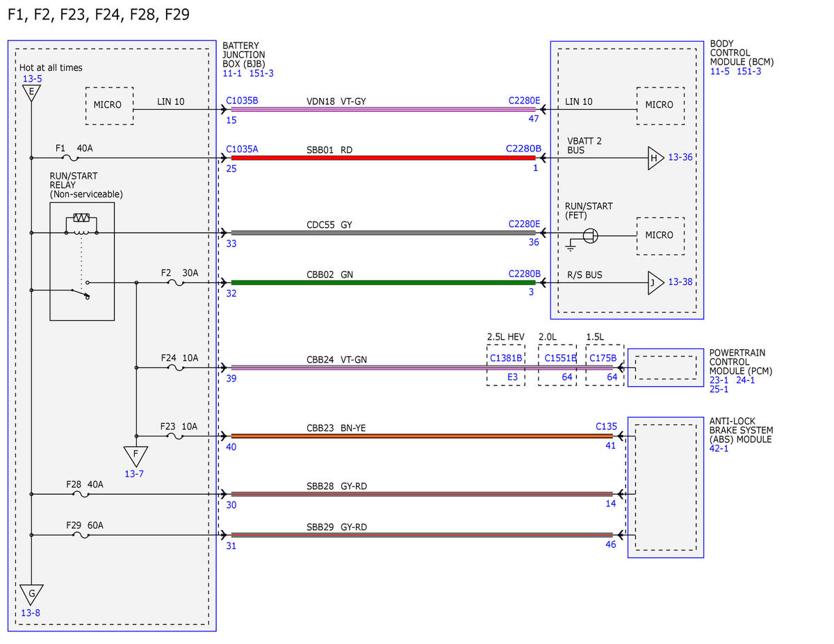Click the F2 30A fuse symbol
Viewport: 834px width, 644px height.
point(177,283)
